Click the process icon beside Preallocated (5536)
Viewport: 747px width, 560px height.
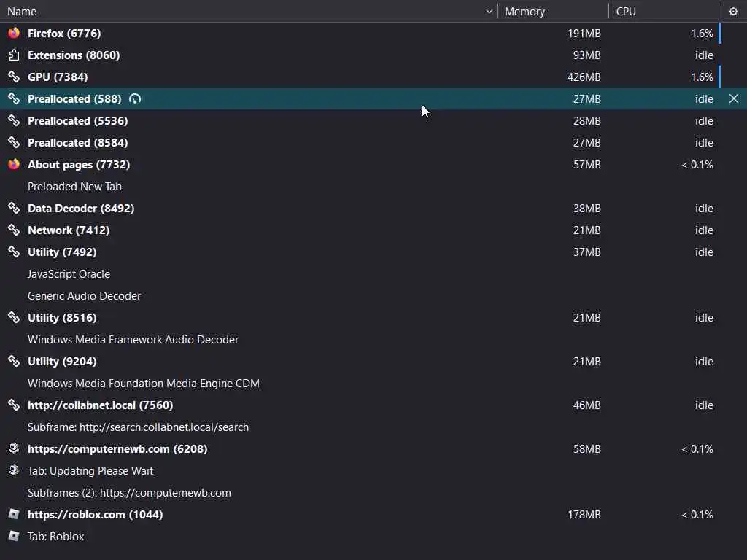pyautogui.click(x=14, y=120)
